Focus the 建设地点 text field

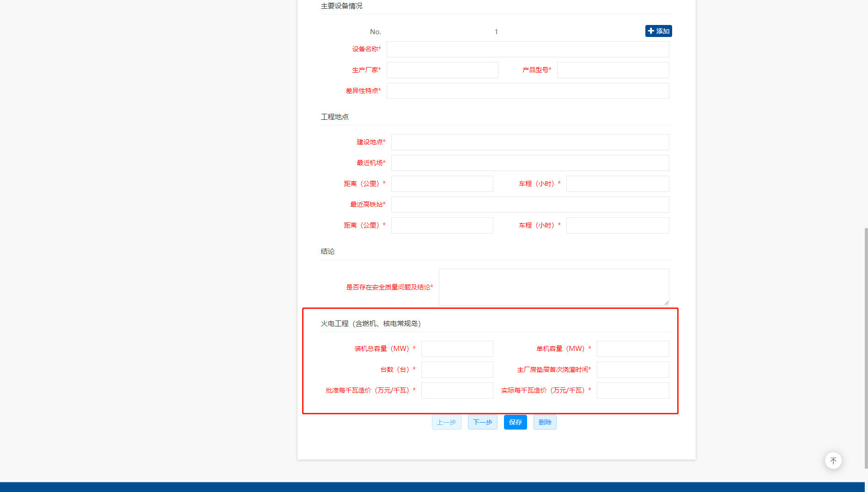(530, 142)
